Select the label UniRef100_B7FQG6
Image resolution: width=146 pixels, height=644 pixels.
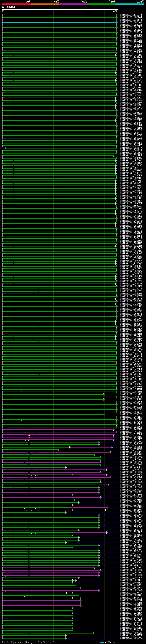131,422
